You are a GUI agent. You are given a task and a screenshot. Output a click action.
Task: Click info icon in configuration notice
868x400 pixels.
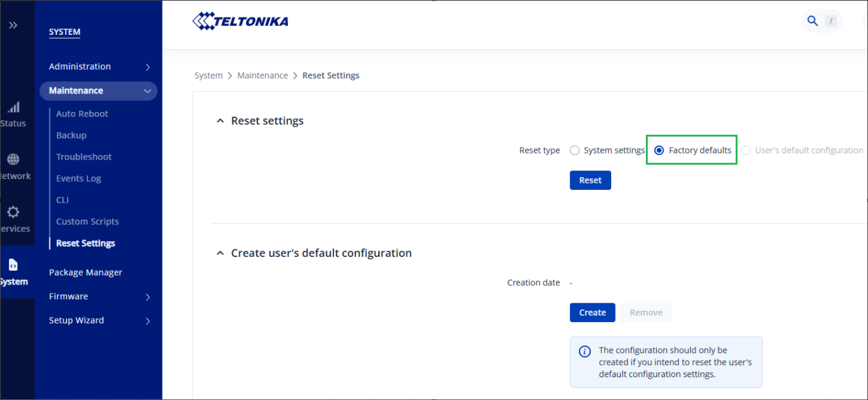coord(586,351)
